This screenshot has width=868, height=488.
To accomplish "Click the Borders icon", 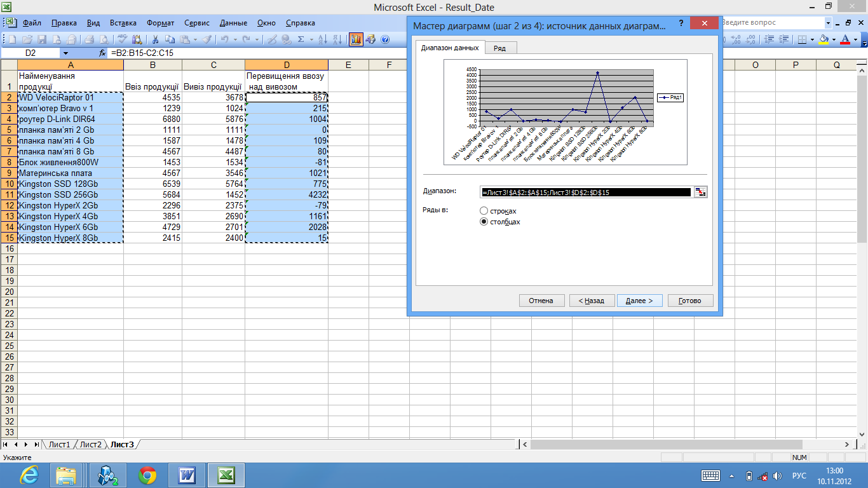I will tap(802, 39).
